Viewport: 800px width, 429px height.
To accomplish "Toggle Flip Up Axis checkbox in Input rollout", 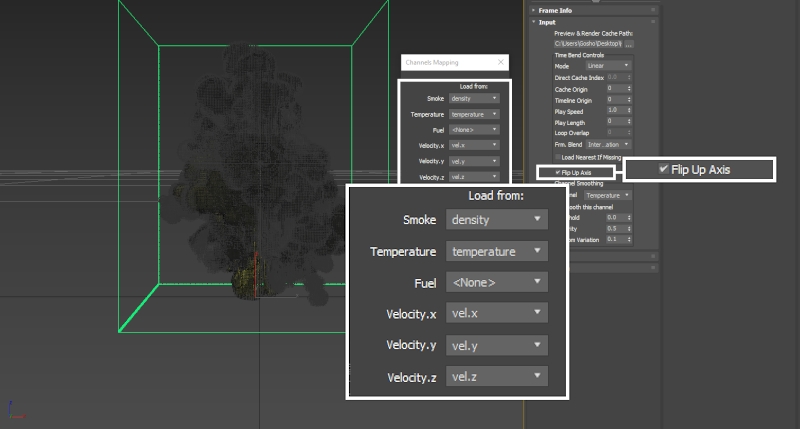I will pyautogui.click(x=557, y=173).
